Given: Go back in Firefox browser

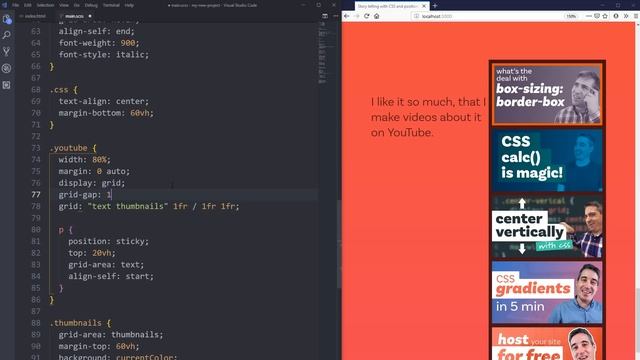Looking at the screenshot, I should pos(347,16).
